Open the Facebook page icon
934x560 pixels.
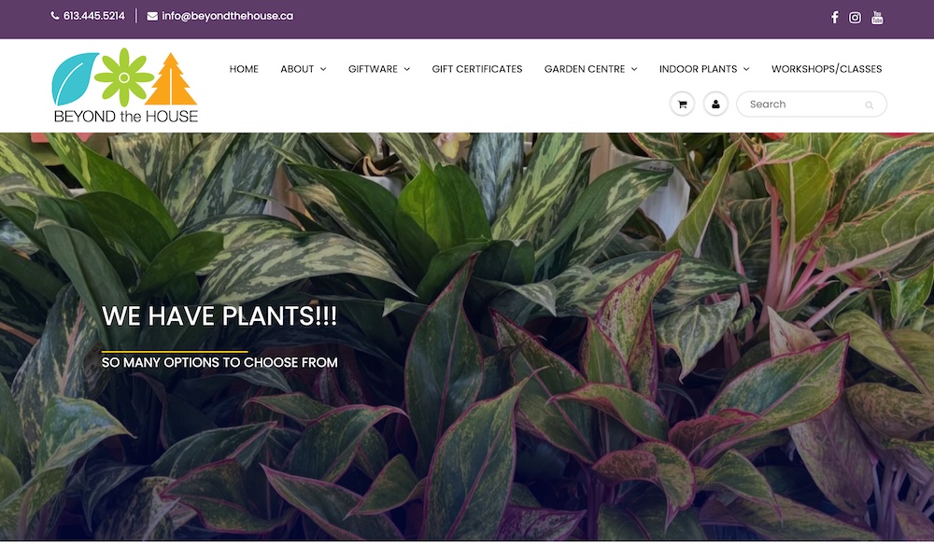pos(834,17)
